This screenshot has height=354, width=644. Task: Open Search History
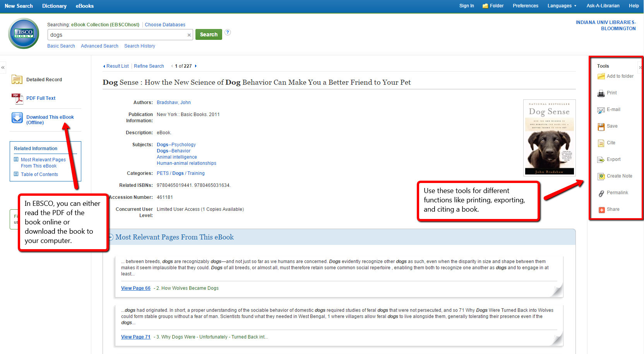pos(140,46)
